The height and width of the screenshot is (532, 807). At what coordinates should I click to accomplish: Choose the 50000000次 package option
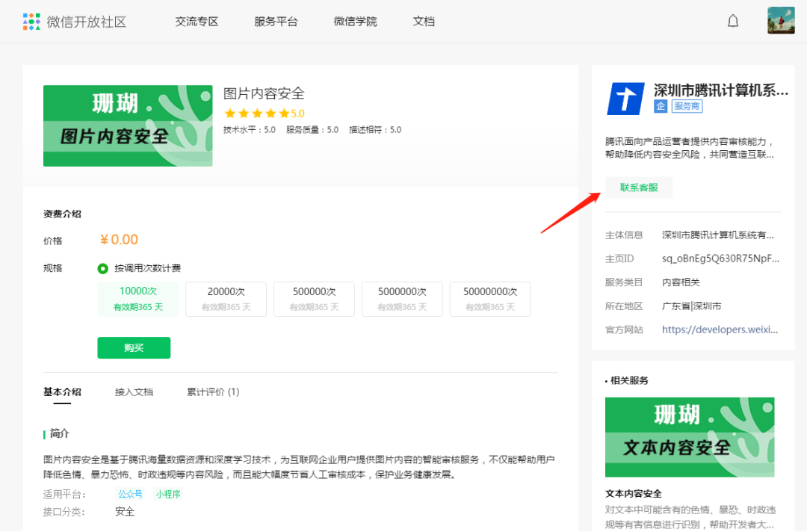coord(490,298)
